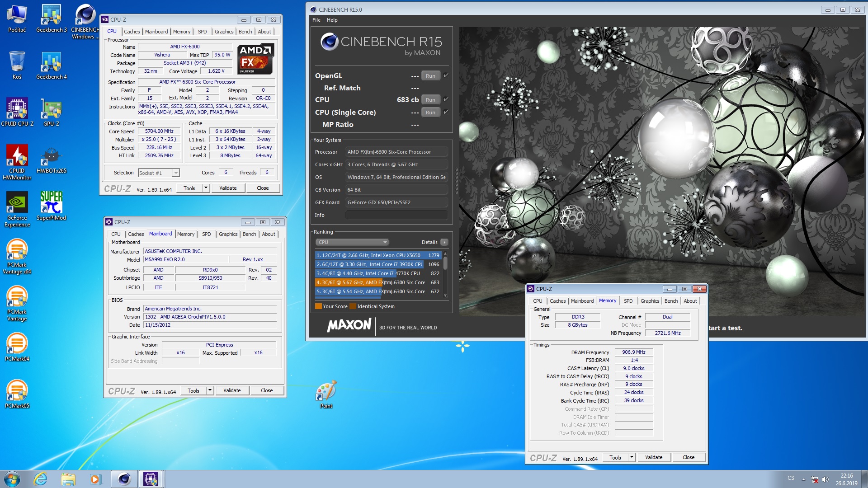This screenshot has height=488, width=868.
Task: Toggle the OpenGL test checkmark
Action: [x=446, y=75]
